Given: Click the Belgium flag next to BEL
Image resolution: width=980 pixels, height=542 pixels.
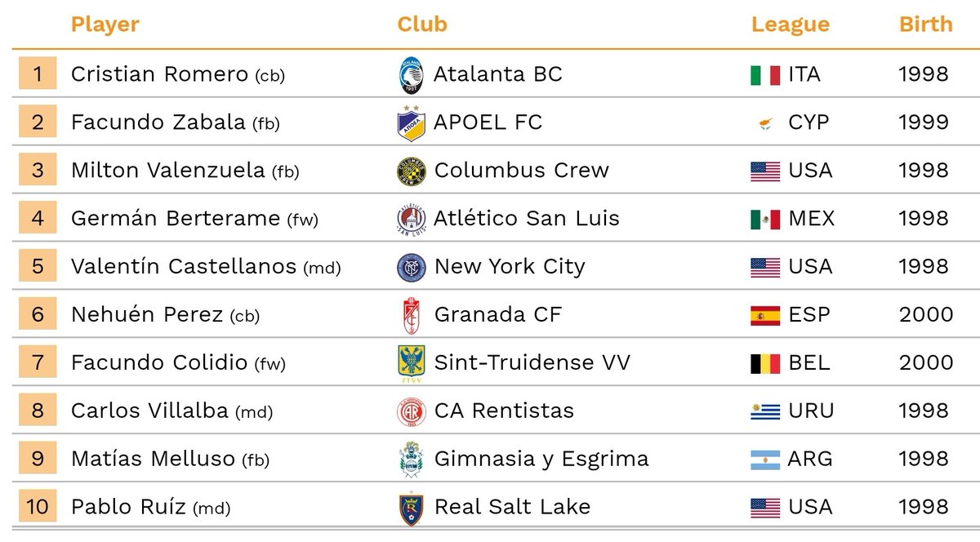Looking at the screenshot, I should coord(765,363).
